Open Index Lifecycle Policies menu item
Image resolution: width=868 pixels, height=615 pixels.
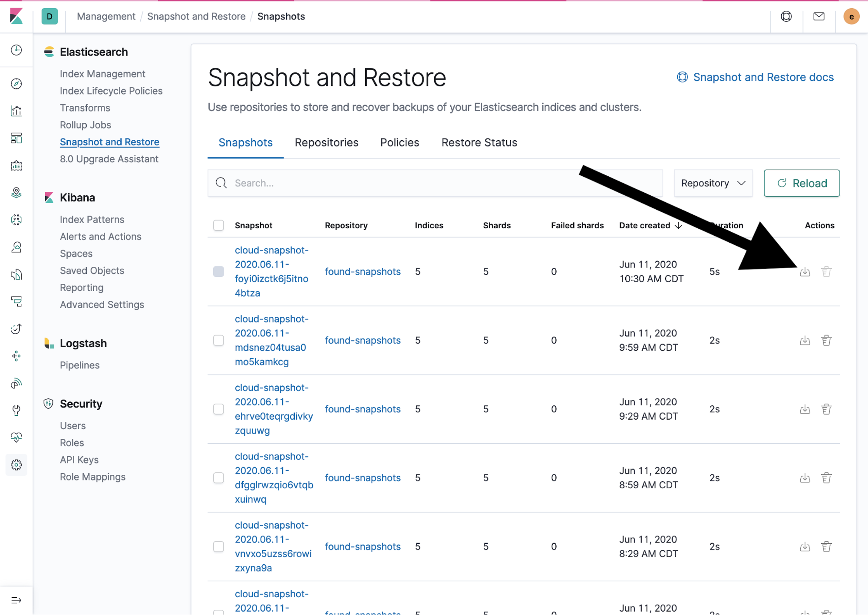[x=111, y=91]
